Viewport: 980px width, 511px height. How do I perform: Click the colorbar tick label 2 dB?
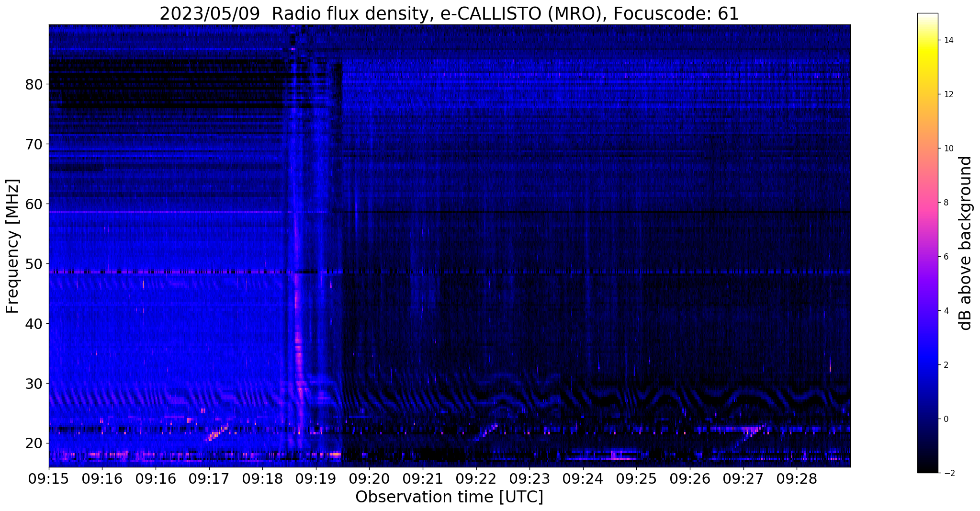pos(946,365)
